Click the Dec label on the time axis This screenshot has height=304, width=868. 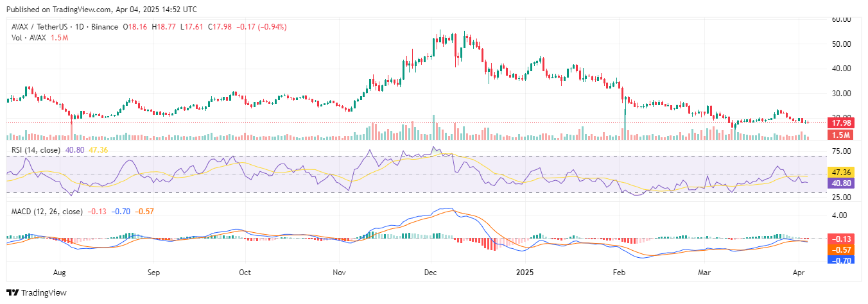[x=432, y=272]
